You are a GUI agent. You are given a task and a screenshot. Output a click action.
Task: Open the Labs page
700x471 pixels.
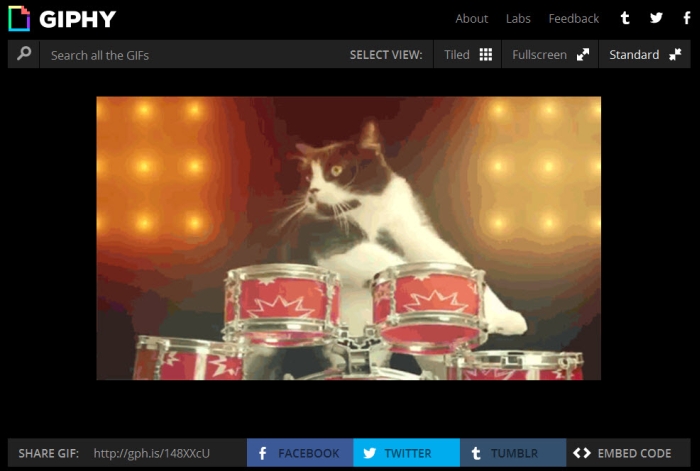coord(518,19)
